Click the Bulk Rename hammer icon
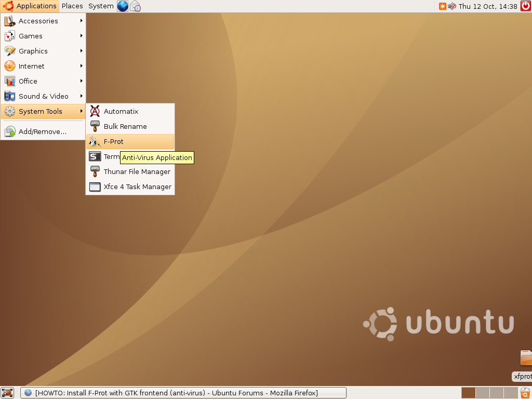 coord(95,126)
